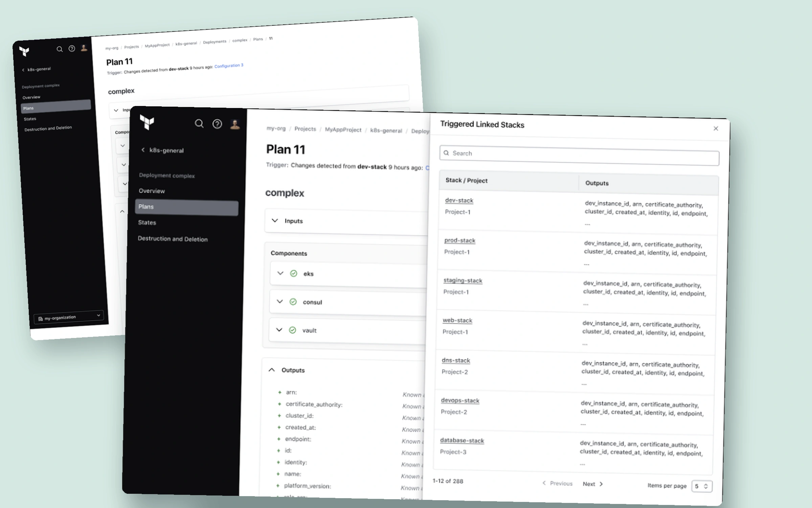The height and width of the screenshot is (508, 812).
Task: Expand the consul component row
Action: tap(280, 301)
